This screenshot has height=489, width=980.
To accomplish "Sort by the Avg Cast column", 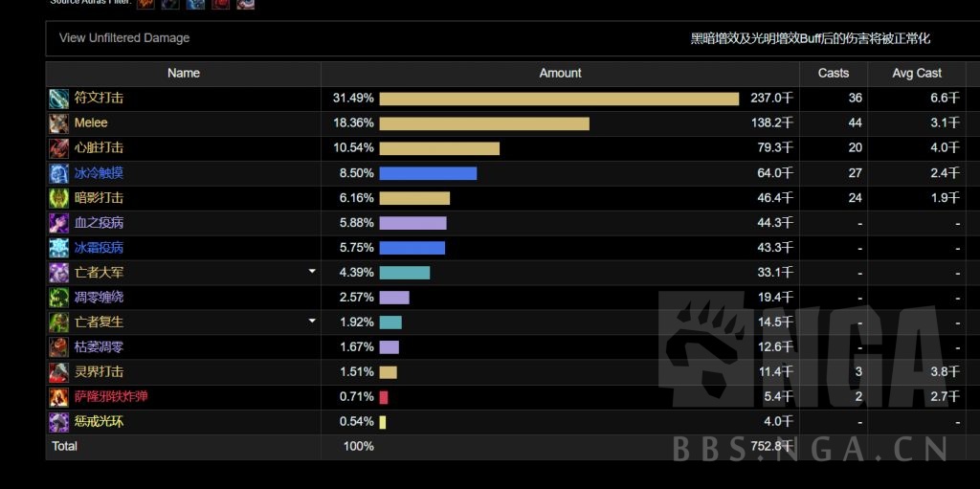I will click(x=916, y=73).
